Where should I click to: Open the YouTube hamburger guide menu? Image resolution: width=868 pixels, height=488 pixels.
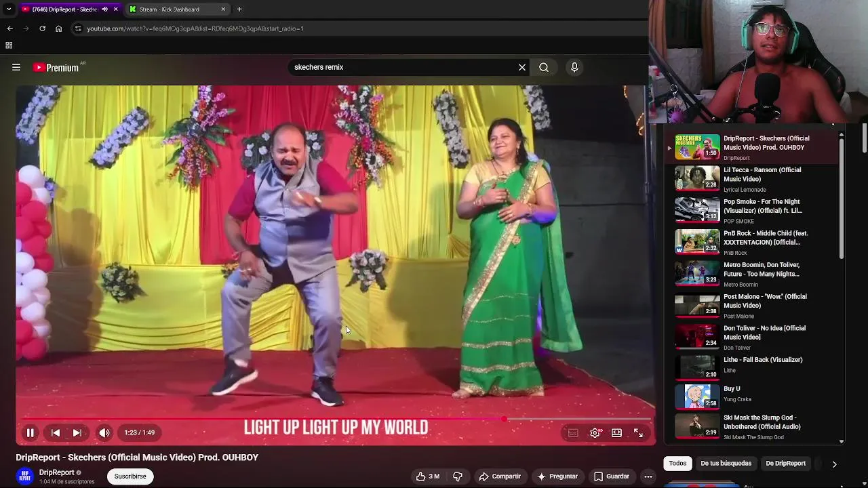pos(16,67)
